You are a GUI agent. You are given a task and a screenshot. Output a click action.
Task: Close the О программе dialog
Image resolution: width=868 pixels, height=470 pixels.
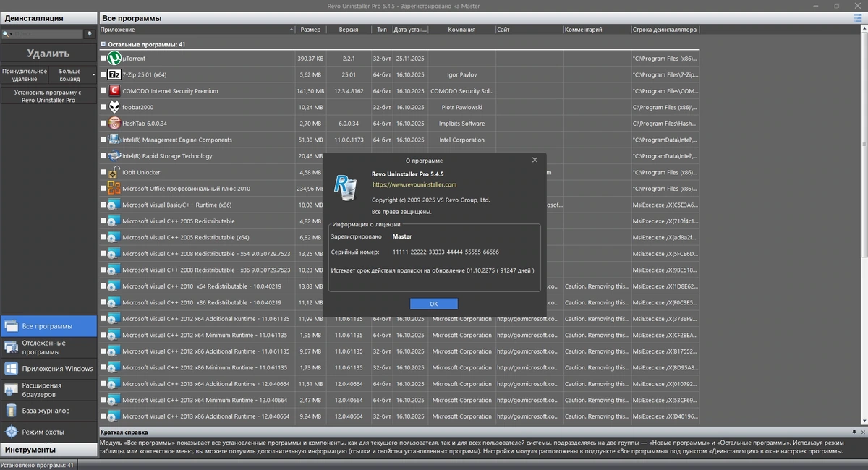[x=535, y=160]
